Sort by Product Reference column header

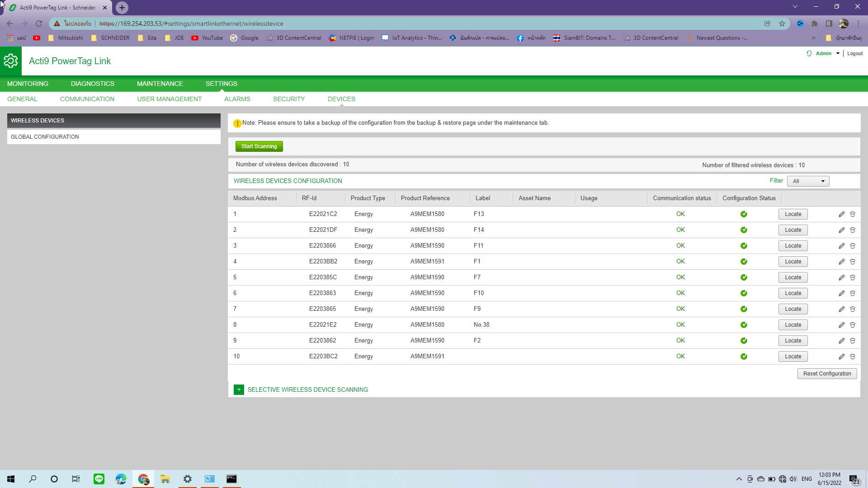425,198
